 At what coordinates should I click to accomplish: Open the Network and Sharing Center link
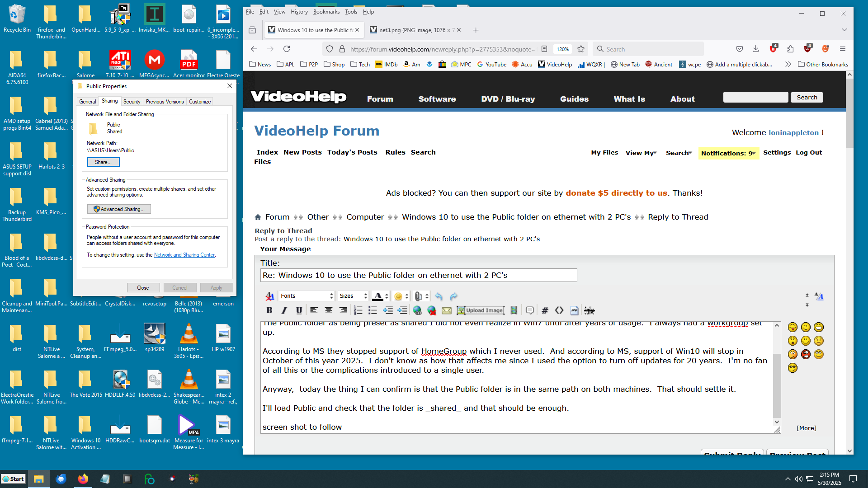coord(184,255)
